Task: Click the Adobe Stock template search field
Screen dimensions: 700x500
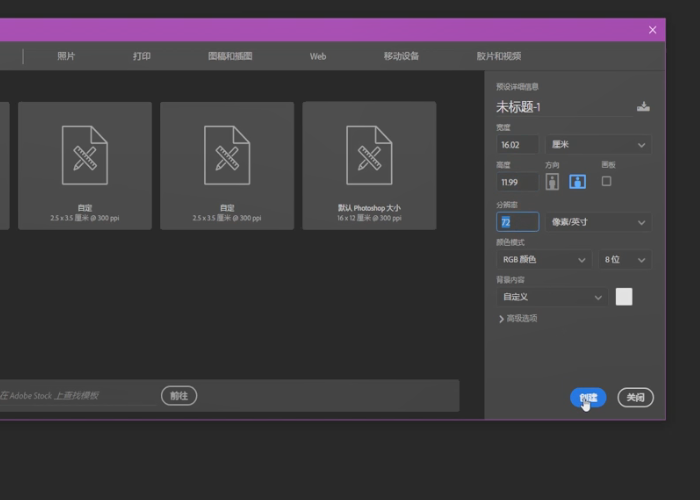Action: point(77,396)
